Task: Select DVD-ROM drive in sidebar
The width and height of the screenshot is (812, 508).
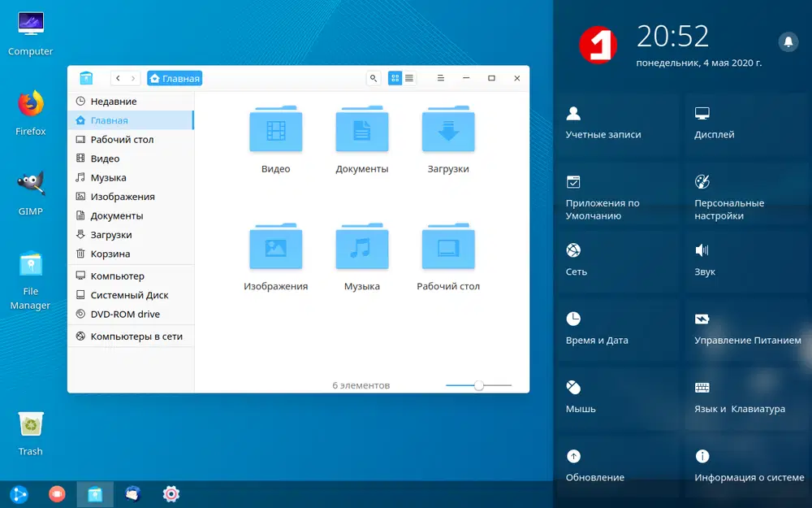Action: 124,314
